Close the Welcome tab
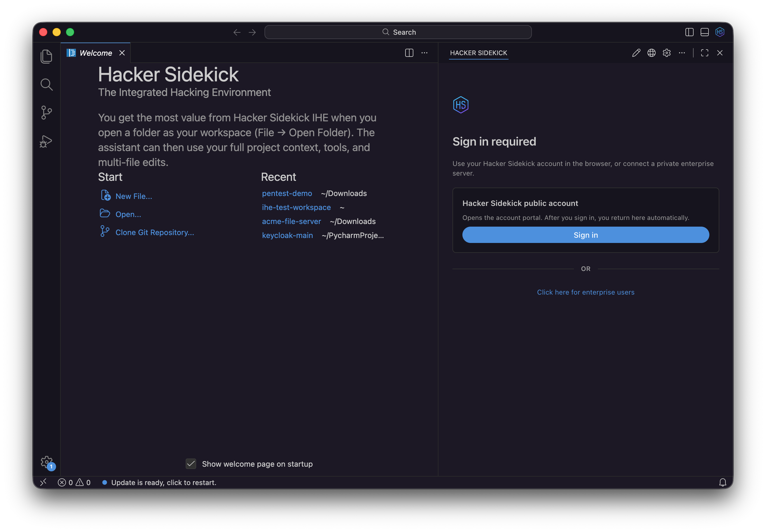This screenshot has width=766, height=532. (122, 53)
